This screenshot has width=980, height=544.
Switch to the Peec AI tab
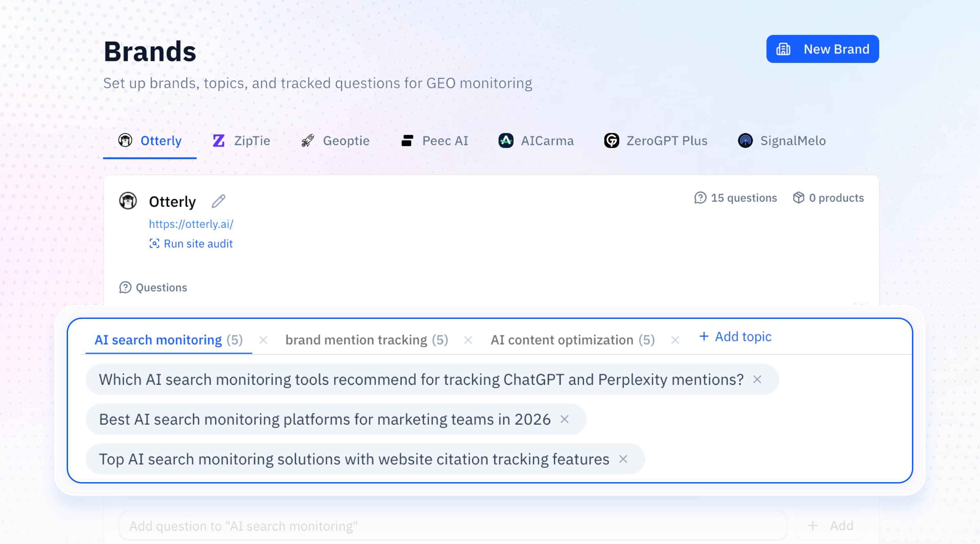pyautogui.click(x=435, y=141)
